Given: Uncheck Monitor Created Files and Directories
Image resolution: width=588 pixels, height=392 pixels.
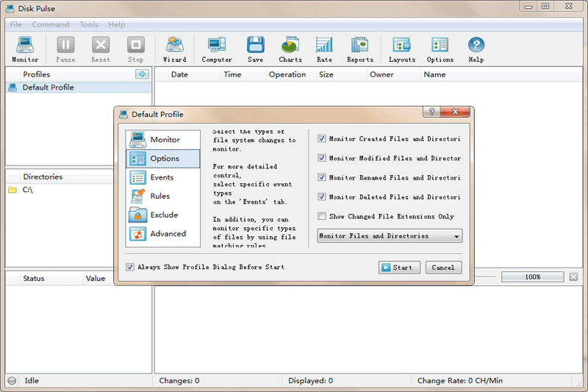Looking at the screenshot, I should coord(322,138).
